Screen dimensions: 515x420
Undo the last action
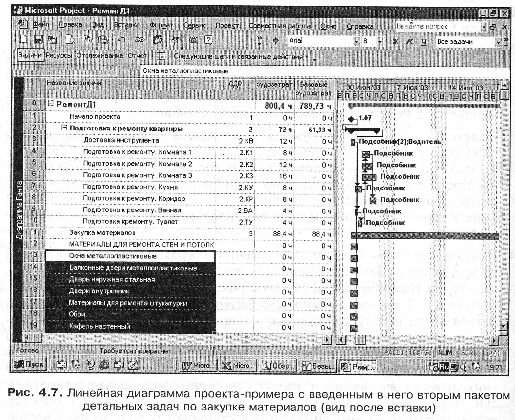click(x=121, y=40)
